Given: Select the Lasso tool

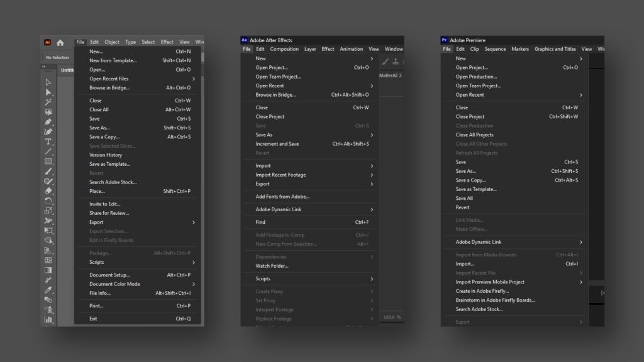Looking at the screenshot, I should click(x=48, y=112).
